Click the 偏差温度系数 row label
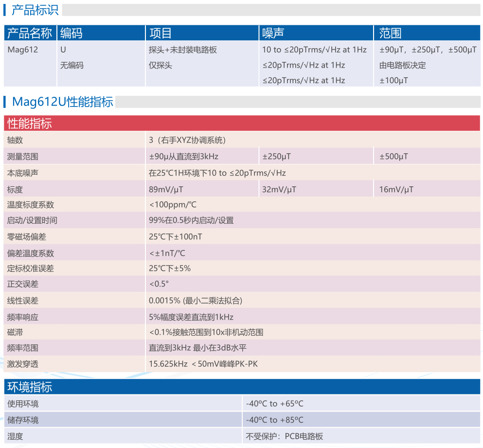 click(x=31, y=253)
